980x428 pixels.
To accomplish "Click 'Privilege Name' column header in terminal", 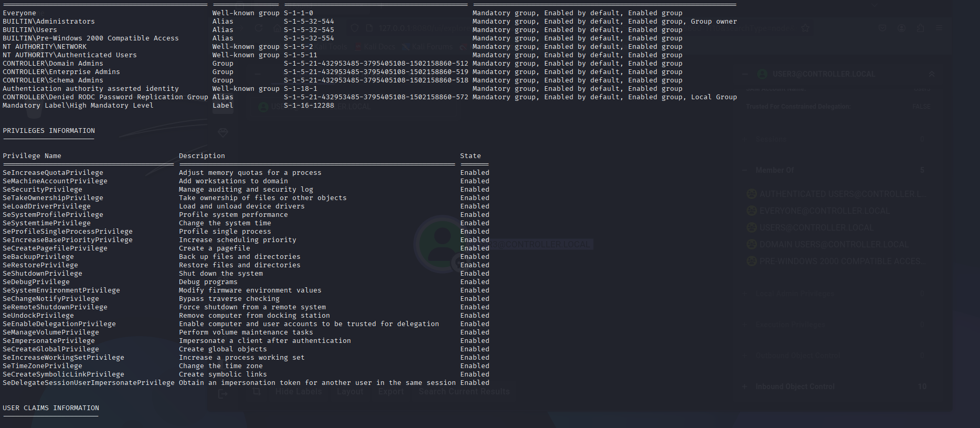I will [32, 156].
